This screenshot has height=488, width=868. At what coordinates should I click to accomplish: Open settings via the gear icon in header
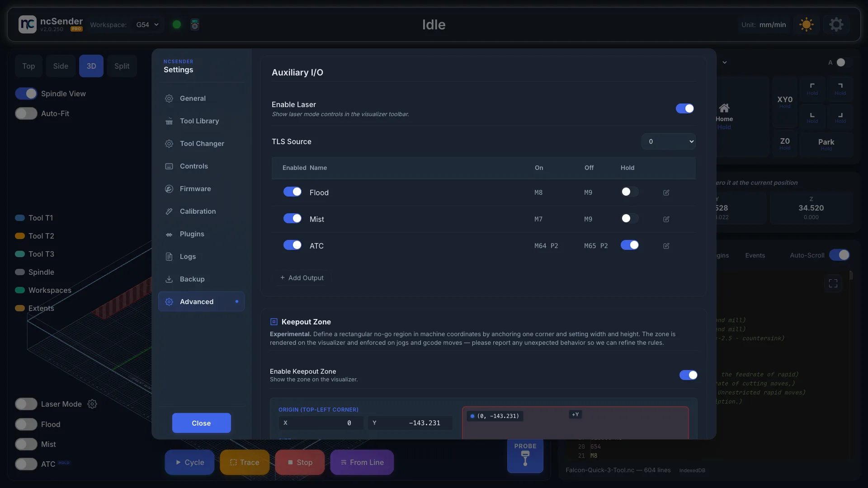click(x=836, y=24)
